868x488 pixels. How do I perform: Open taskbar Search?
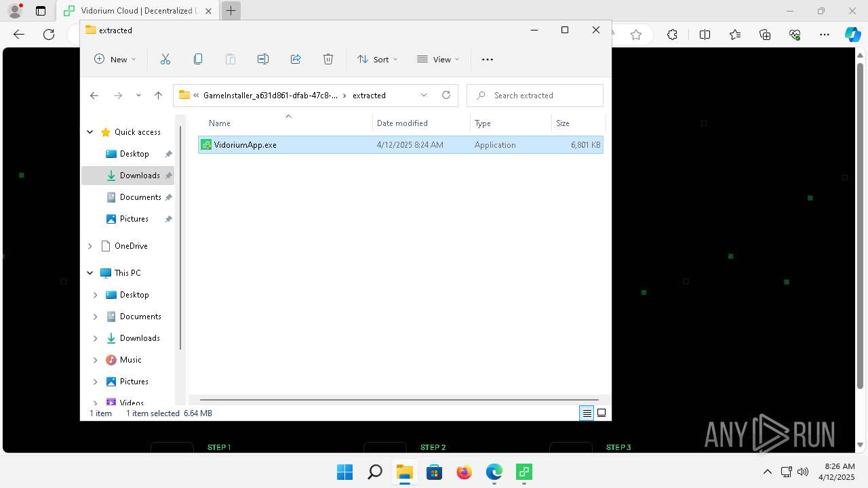(374, 472)
